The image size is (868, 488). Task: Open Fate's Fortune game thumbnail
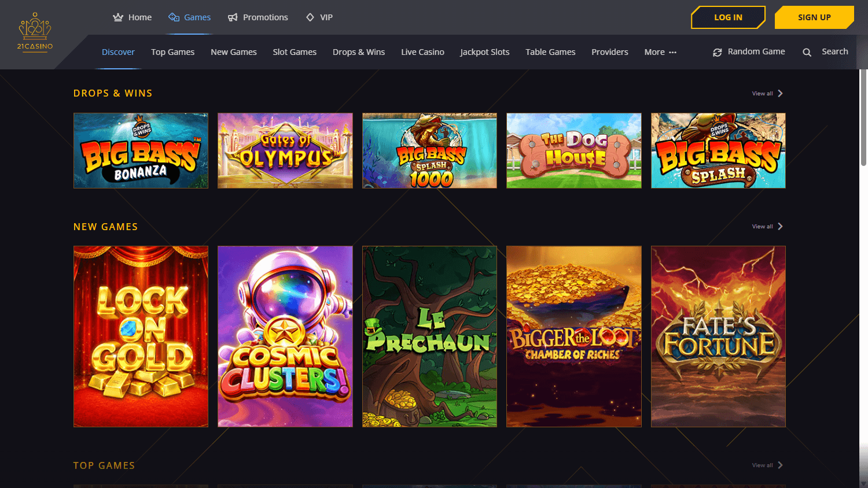pos(718,337)
